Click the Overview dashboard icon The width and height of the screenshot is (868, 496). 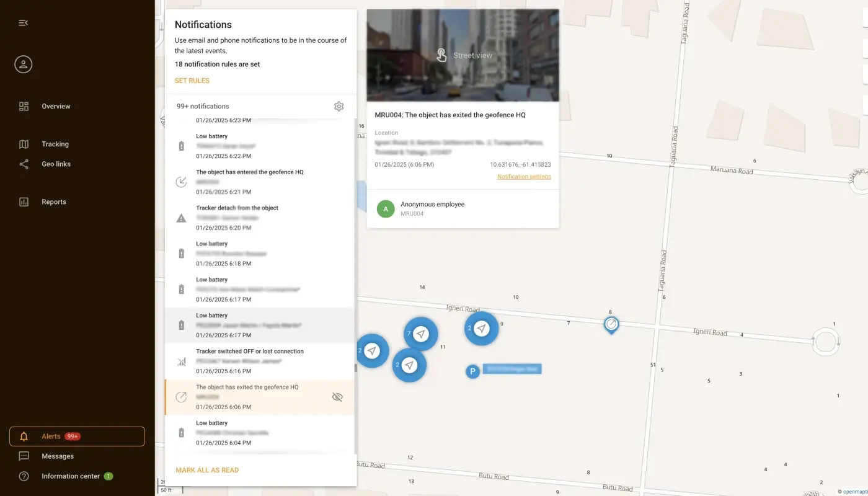(x=24, y=106)
